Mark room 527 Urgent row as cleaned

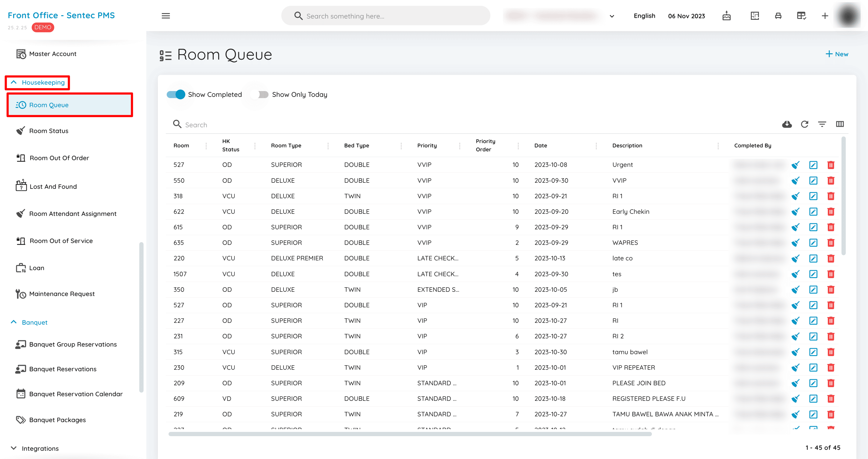[x=795, y=165]
